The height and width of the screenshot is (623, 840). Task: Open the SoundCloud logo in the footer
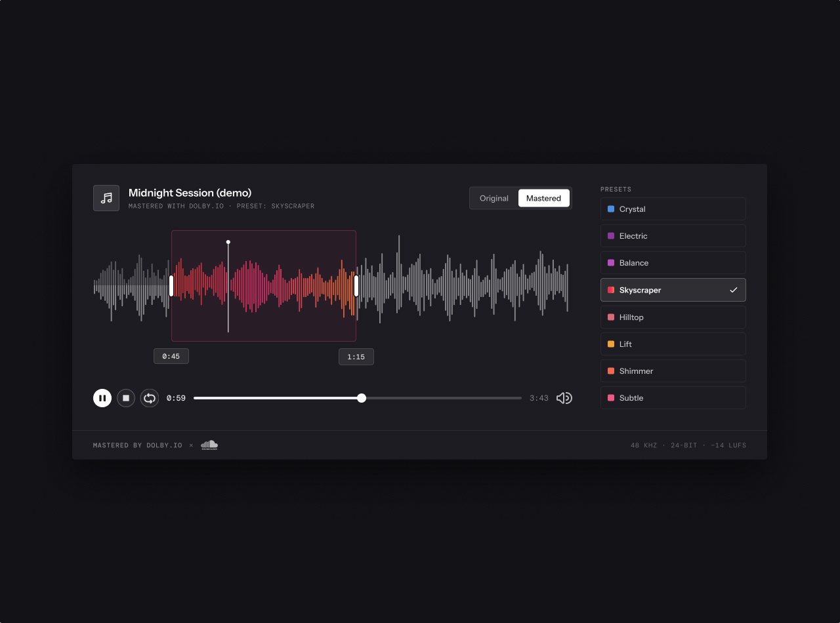(x=209, y=445)
